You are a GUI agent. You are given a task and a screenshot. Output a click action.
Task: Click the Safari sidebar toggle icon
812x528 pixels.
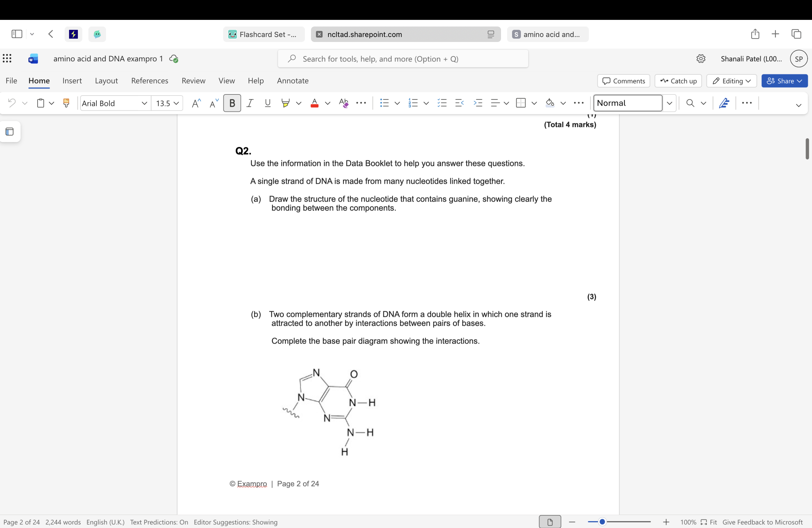(17, 34)
